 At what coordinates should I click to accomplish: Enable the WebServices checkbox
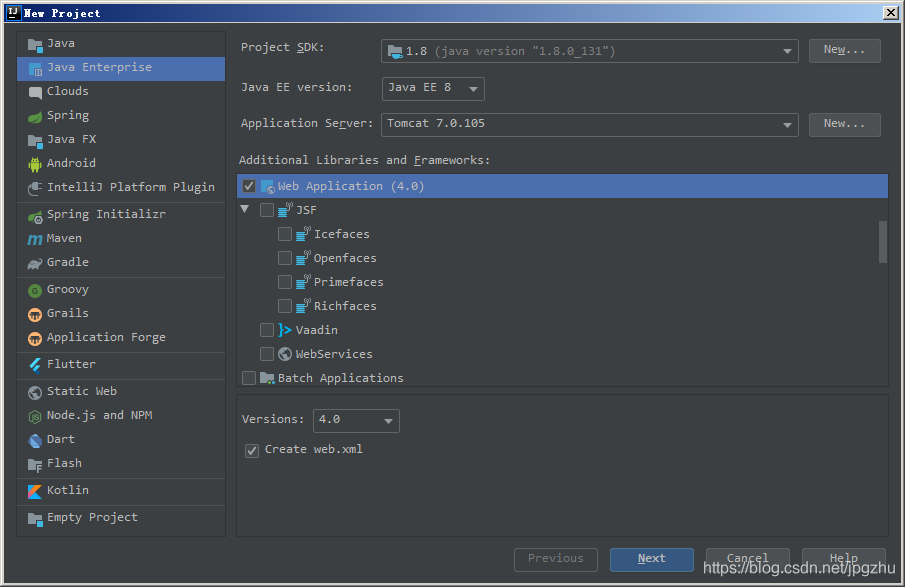pyautogui.click(x=267, y=354)
